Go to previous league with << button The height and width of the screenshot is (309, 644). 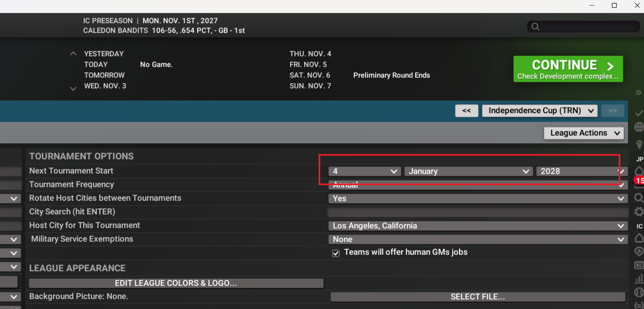click(466, 111)
